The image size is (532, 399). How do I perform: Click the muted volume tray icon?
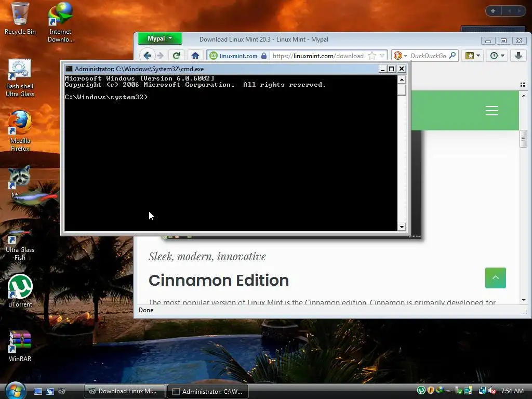(x=492, y=391)
